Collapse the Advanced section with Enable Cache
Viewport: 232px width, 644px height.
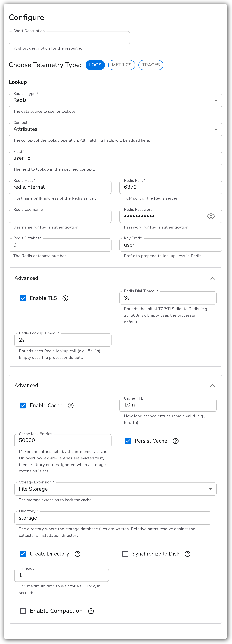click(x=213, y=386)
